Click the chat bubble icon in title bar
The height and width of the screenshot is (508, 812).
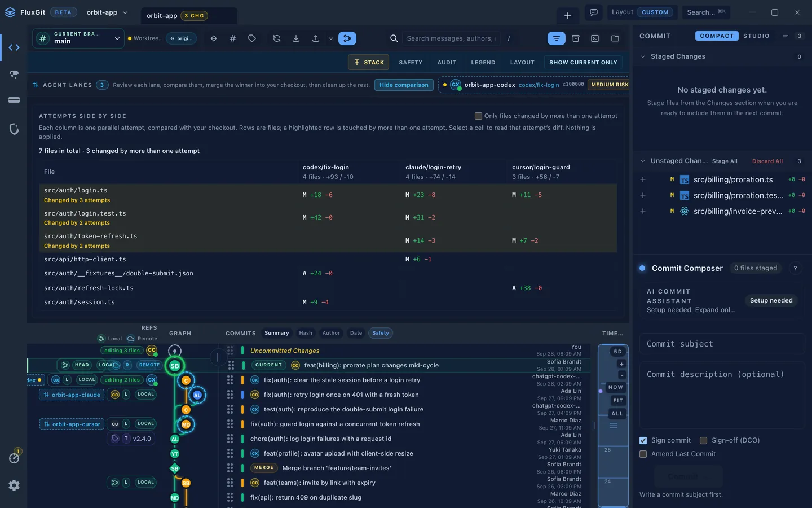coord(594,12)
